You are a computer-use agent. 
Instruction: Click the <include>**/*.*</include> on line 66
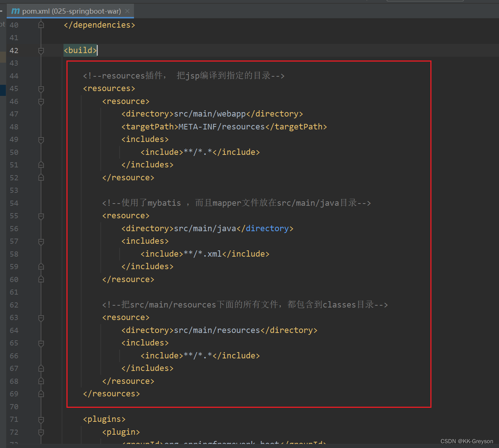200,356
